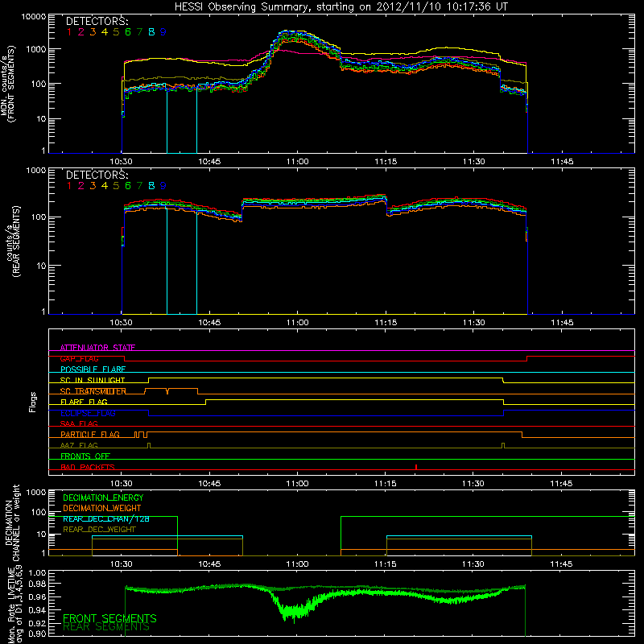Click the AAZ_FLAG label
The width and height of the screenshot is (644, 644).
click(79, 445)
